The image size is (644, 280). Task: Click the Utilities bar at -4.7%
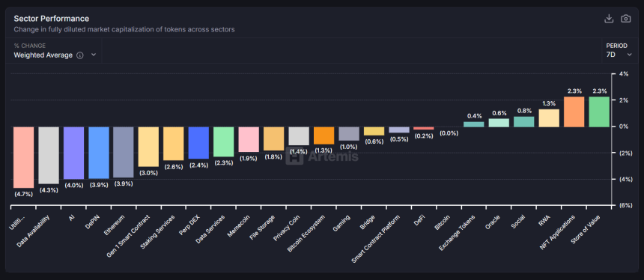[23, 157]
